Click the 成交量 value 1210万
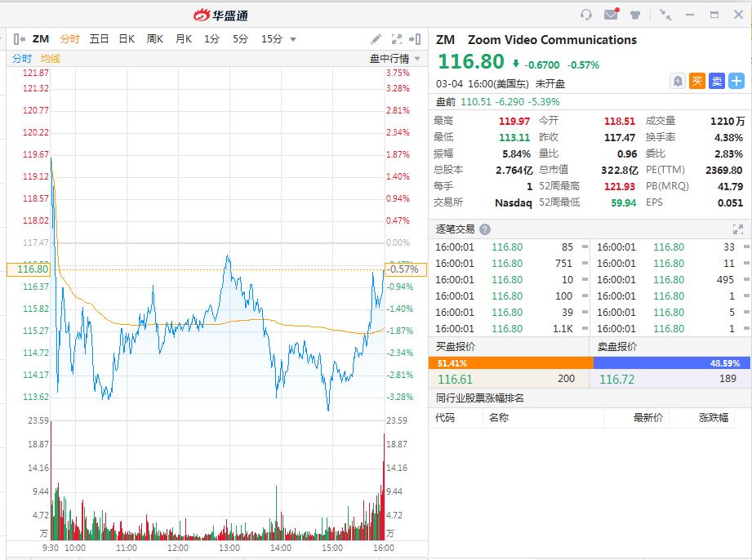The image size is (752, 560). point(728,122)
